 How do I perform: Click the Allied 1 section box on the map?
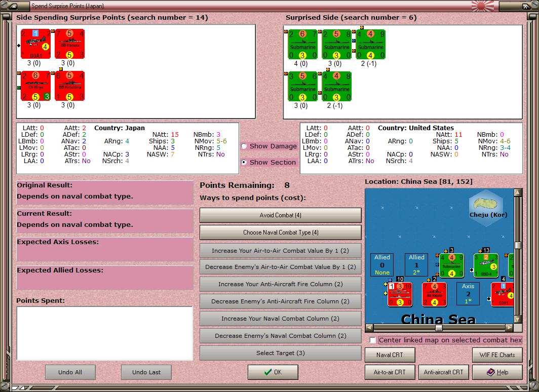coord(416,264)
